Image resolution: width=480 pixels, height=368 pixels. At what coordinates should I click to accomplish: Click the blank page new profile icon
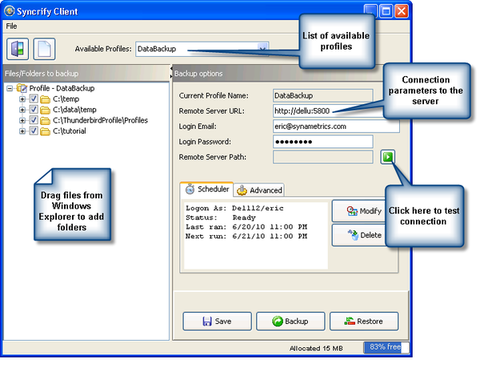(x=44, y=49)
